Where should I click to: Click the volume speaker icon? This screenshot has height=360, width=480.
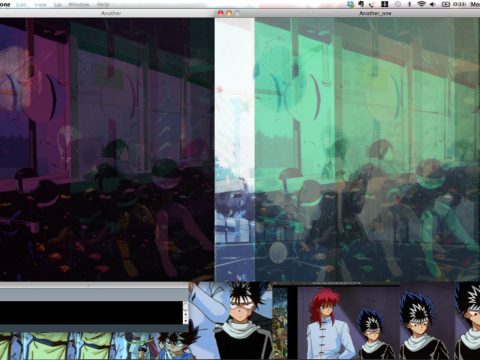point(432,4)
